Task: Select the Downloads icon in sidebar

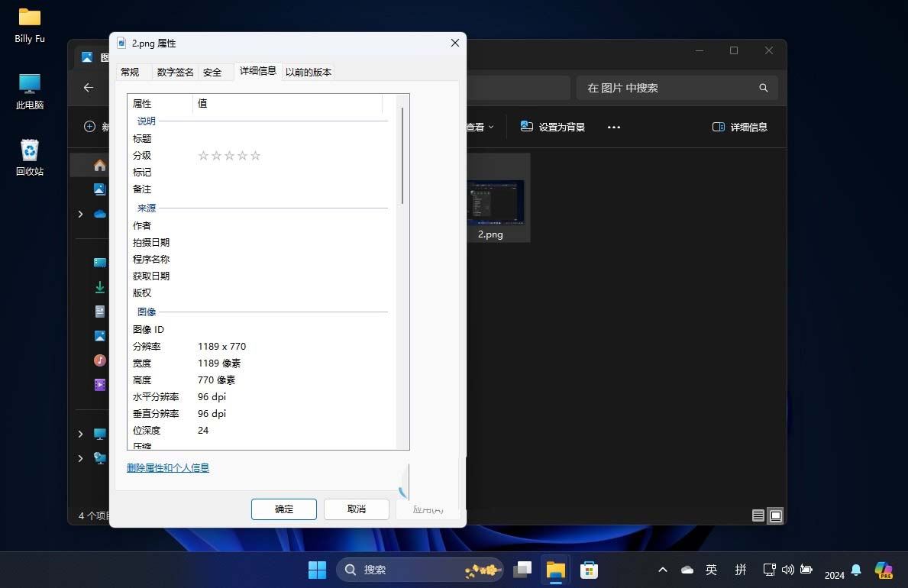Action: click(99, 287)
